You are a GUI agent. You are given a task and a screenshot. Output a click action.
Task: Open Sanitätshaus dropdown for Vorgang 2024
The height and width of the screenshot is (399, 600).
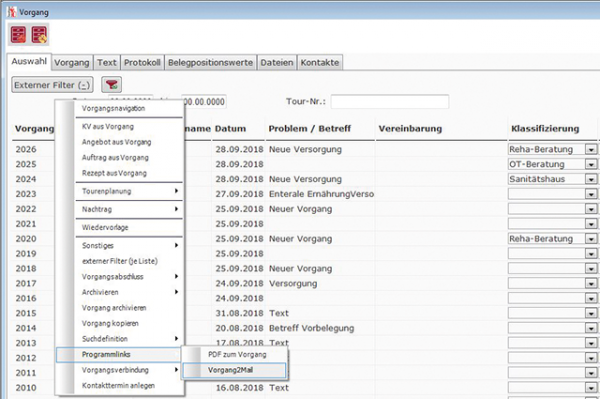click(591, 179)
